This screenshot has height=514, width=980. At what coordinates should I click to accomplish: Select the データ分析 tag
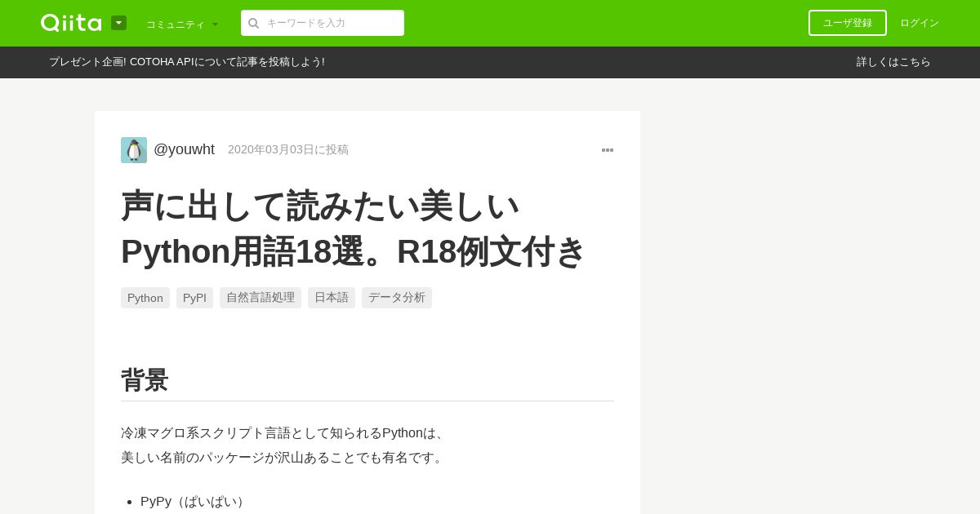pos(397,298)
